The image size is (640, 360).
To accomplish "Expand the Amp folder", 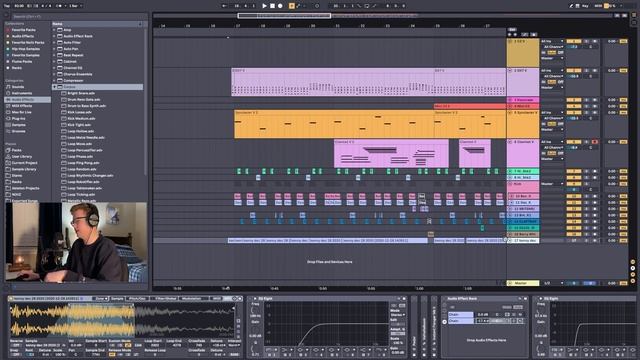I will pyautogui.click(x=54, y=30).
